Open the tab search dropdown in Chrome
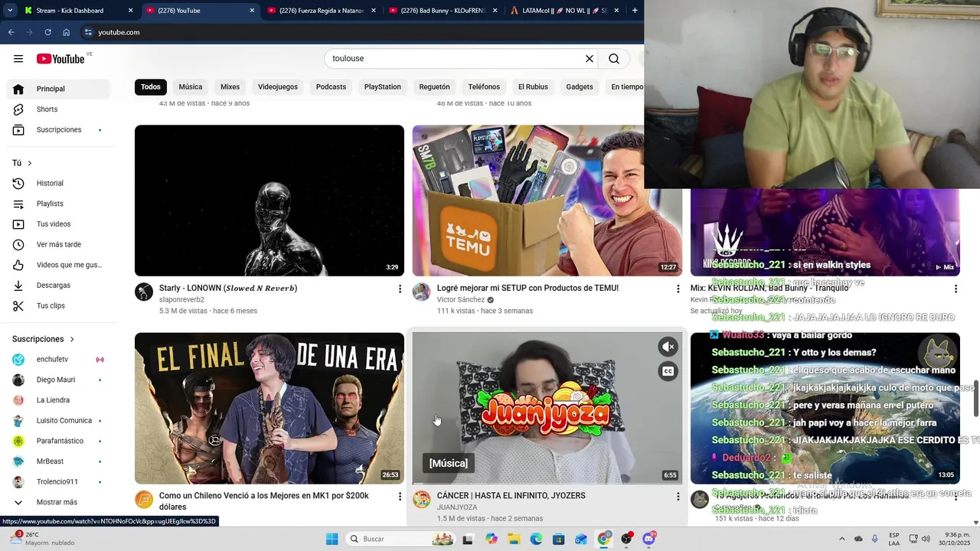980x551 pixels. [10, 11]
